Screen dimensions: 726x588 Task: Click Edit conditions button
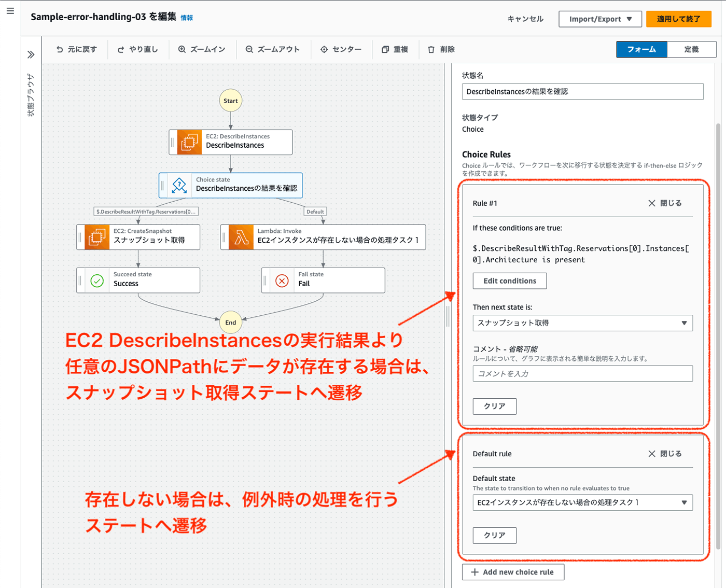(510, 281)
